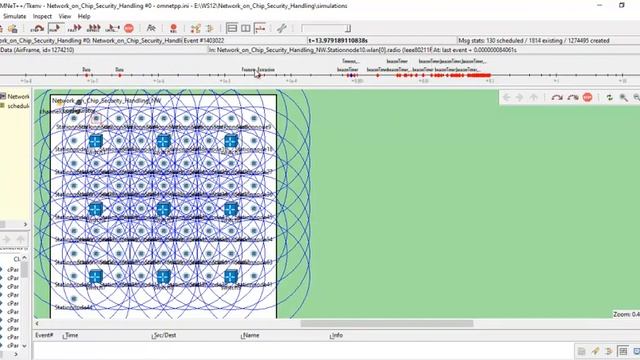Click the Run until toolbar icon

pyautogui.click(x=112, y=28)
